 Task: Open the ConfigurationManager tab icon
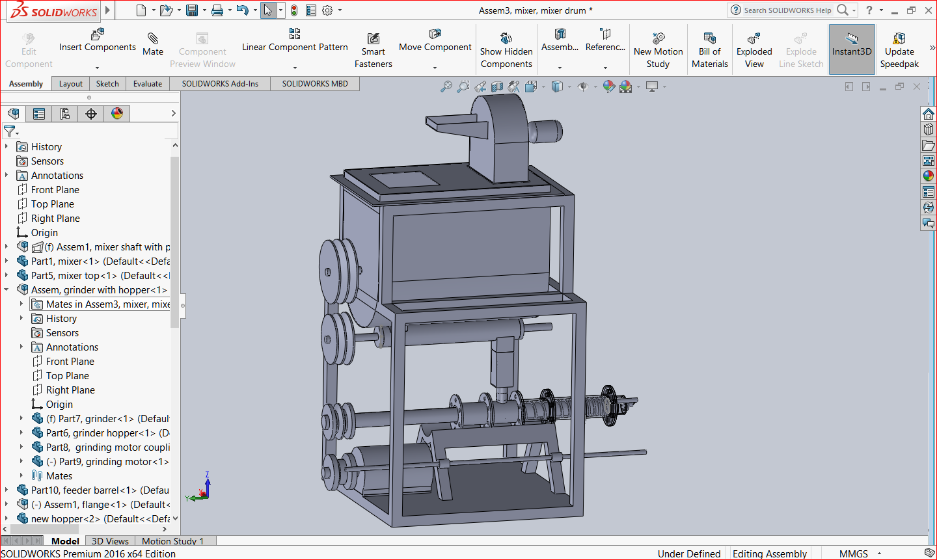coord(64,114)
